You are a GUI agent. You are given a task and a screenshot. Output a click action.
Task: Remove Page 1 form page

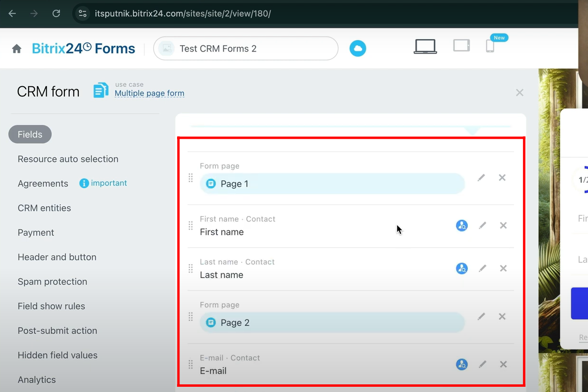pyautogui.click(x=502, y=177)
